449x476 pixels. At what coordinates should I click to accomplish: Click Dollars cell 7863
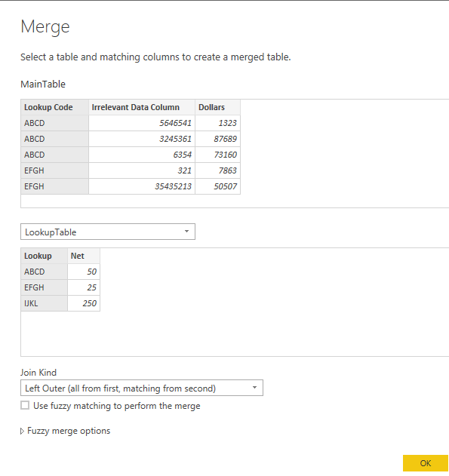pos(217,170)
